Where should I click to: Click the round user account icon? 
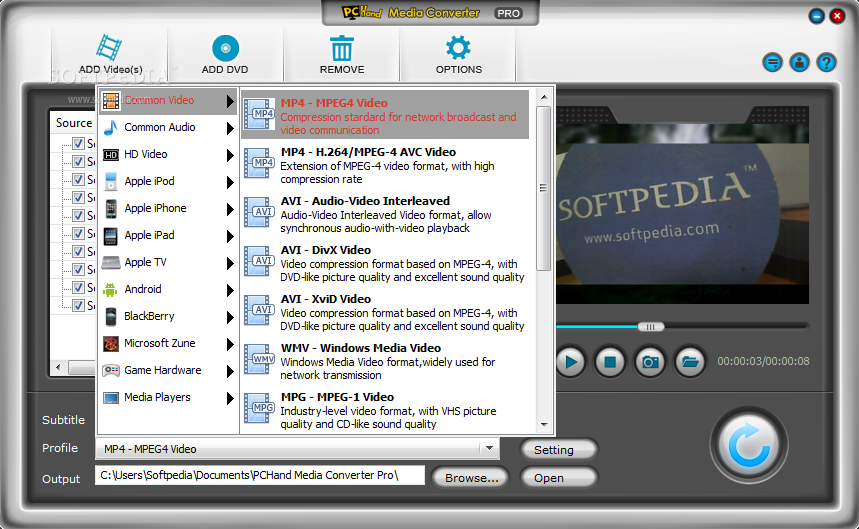click(x=799, y=62)
